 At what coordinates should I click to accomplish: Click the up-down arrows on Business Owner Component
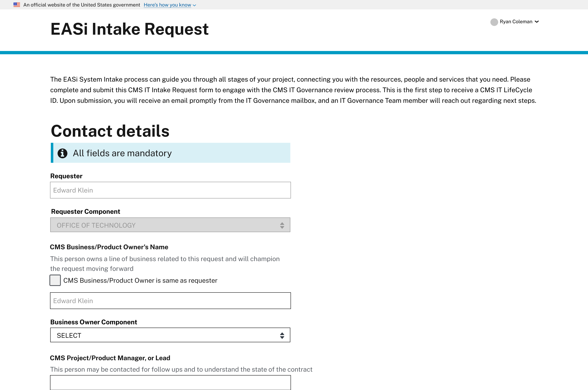click(282, 335)
